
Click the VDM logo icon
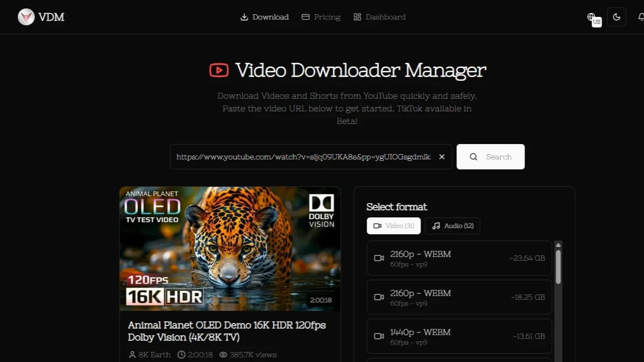[x=25, y=16]
